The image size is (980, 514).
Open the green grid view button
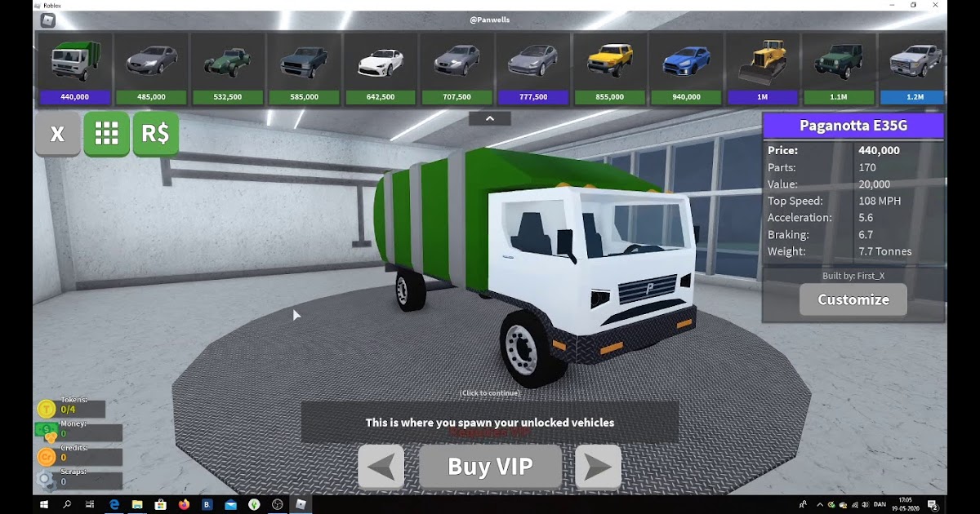106,134
